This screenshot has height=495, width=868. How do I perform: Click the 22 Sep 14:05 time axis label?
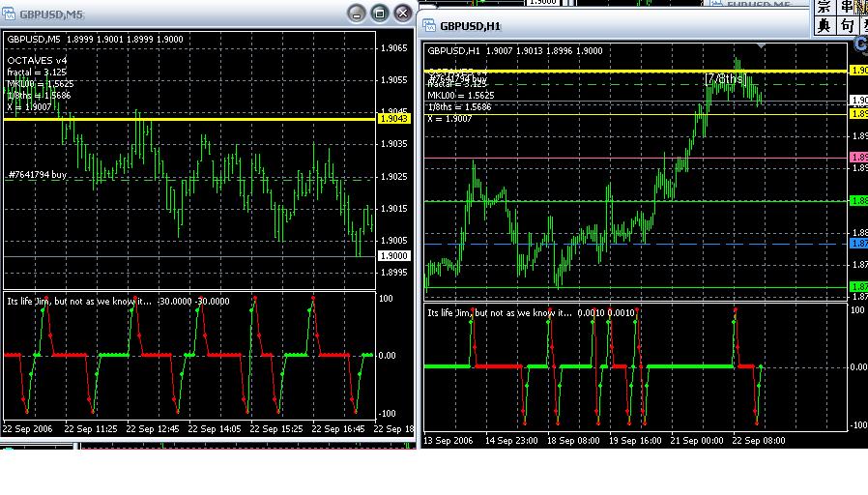[x=215, y=429]
